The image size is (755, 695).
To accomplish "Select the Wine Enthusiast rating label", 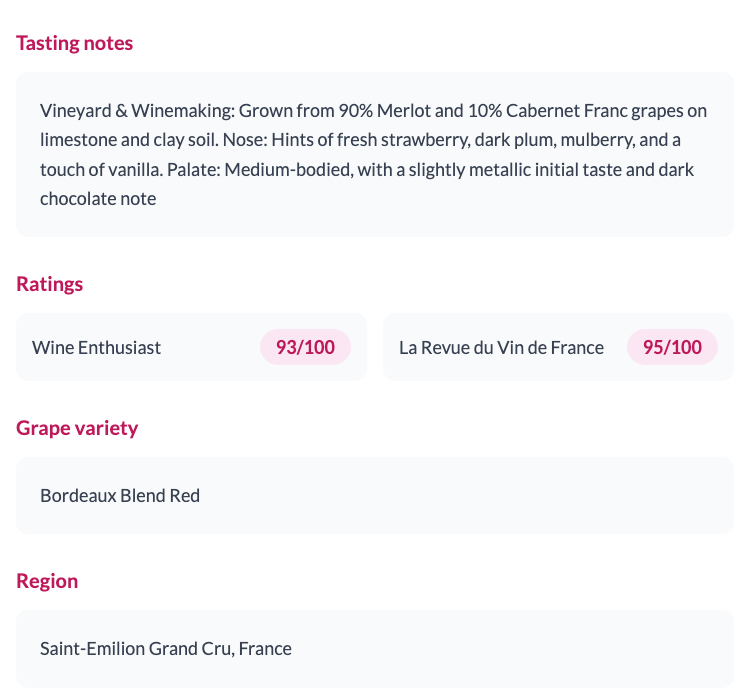I will click(96, 348).
